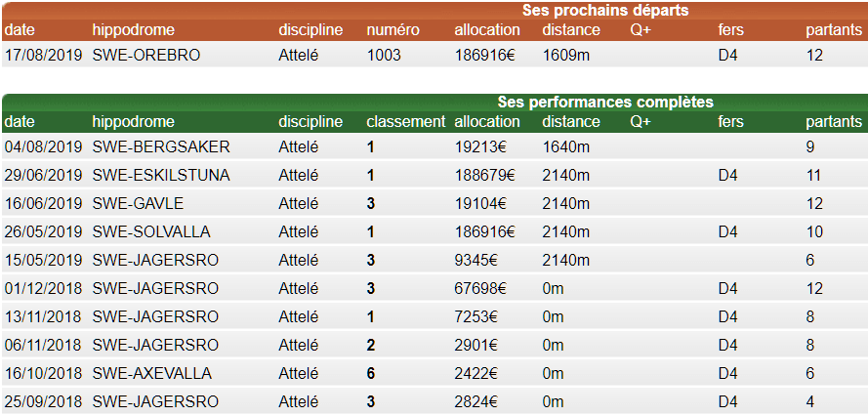Click 'classement' column header in performances table
The height and width of the screenshot is (416, 868).
405,122
